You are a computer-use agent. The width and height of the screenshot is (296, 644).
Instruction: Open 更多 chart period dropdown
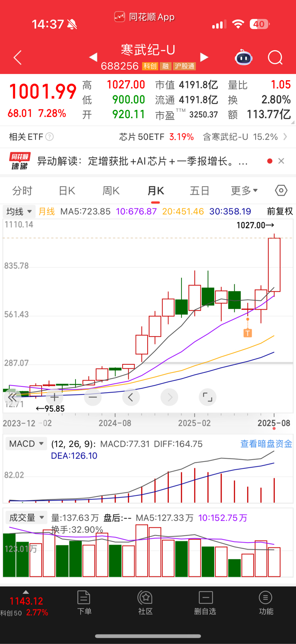click(244, 191)
